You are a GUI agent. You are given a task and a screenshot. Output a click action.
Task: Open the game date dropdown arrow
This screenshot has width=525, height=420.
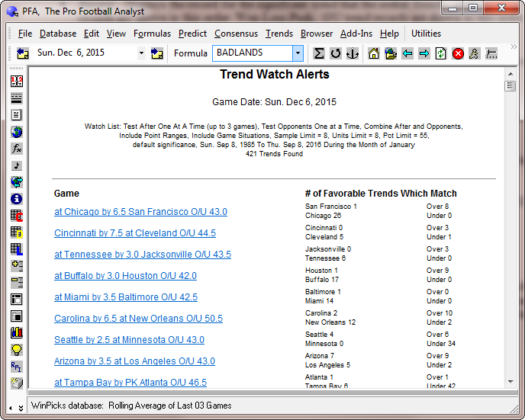tap(141, 53)
